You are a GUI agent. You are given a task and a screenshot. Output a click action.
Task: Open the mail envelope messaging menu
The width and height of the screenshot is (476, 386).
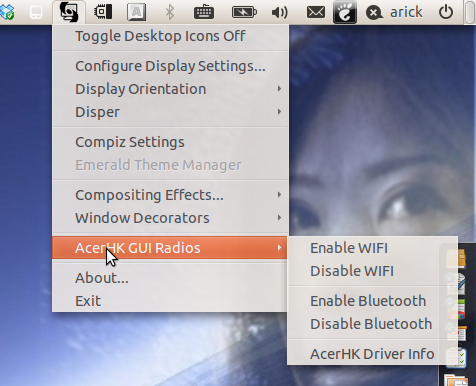pos(316,13)
